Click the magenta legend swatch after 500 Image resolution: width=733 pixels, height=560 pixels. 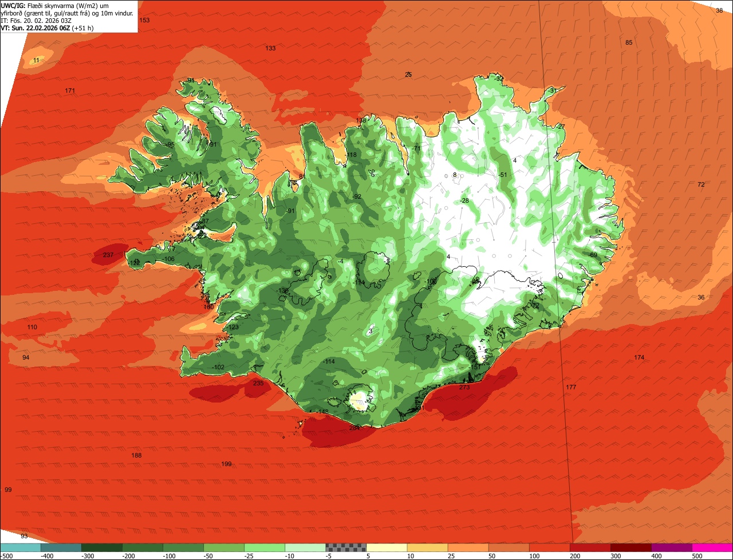[x=712, y=547]
